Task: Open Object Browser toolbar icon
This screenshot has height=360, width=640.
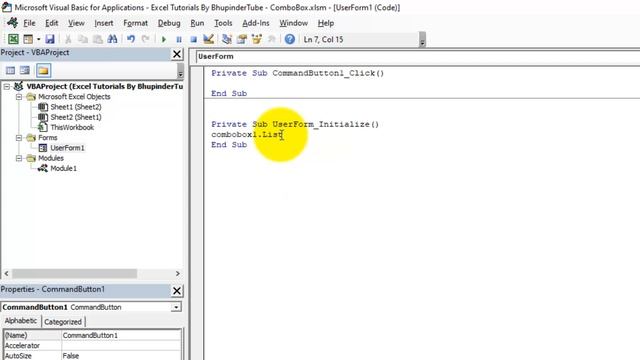Action: click(x=257, y=39)
